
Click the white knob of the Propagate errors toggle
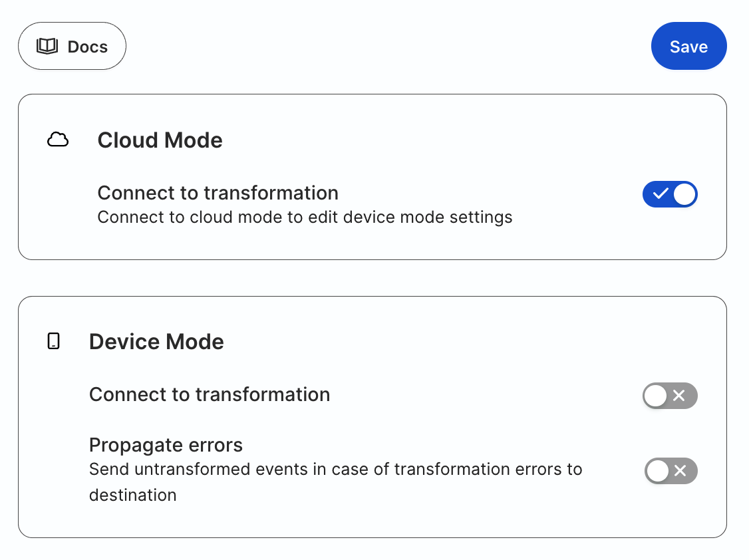click(658, 471)
